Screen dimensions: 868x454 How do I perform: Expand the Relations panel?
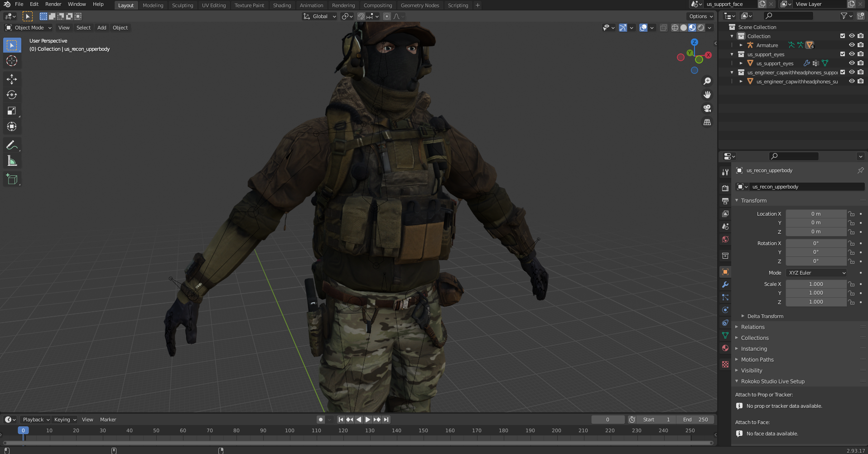tap(752, 327)
